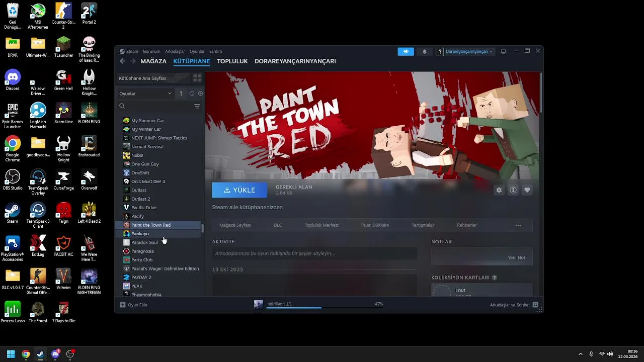Open game settings gear icon

(499, 190)
